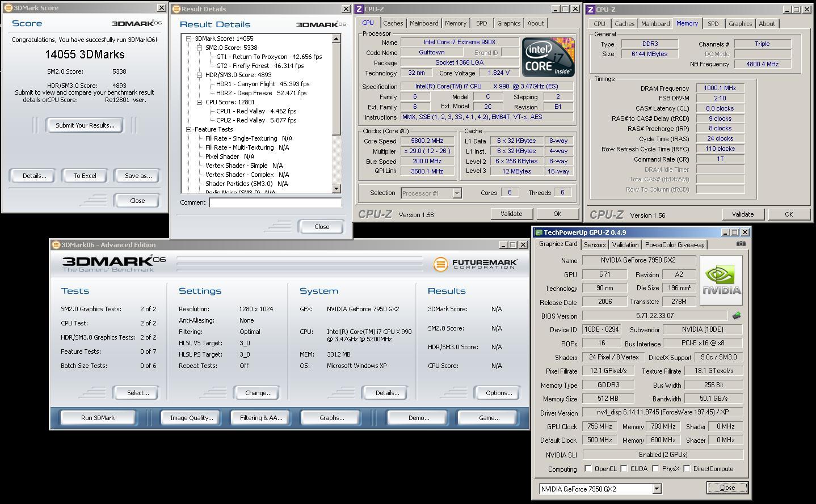Open the Processor #1 selection dropdown
The width and height of the screenshot is (816, 504).
point(457,193)
